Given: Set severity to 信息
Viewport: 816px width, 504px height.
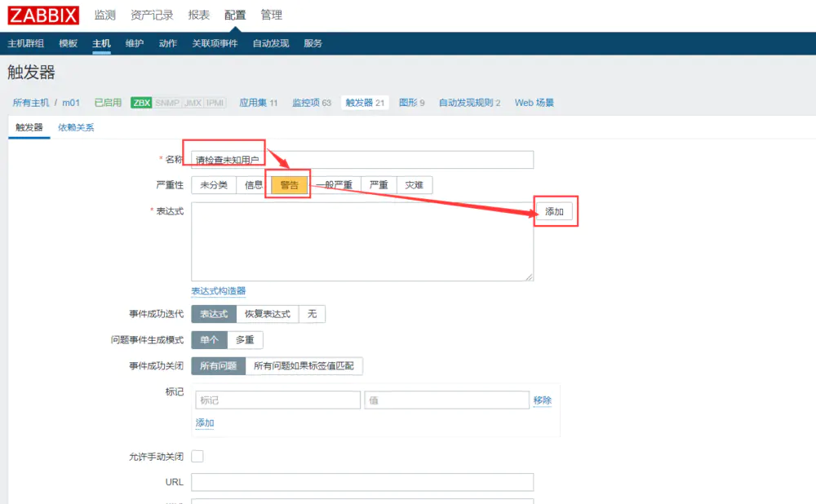Looking at the screenshot, I should (254, 184).
